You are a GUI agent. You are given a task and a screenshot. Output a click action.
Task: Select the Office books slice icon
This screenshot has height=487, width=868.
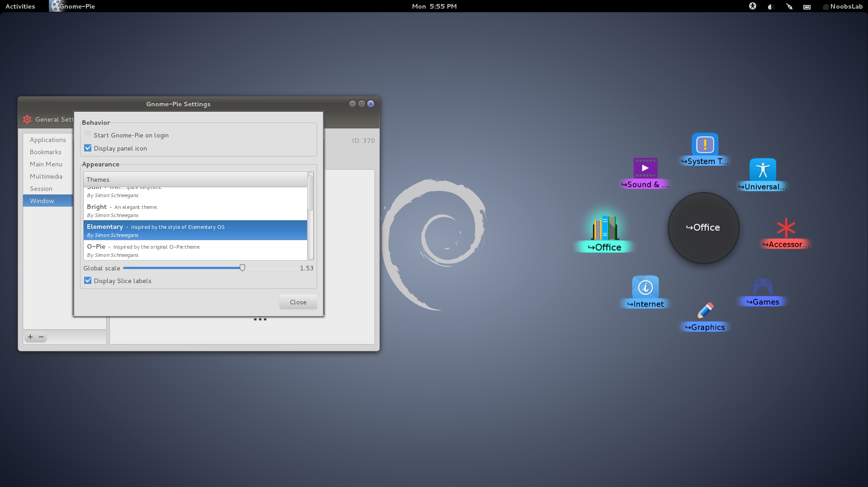pyautogui.click(x=605, y=228)
